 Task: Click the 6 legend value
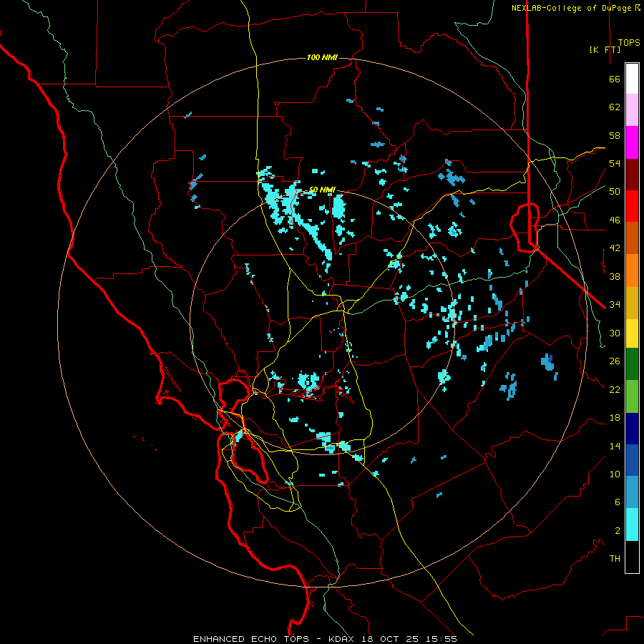(618, 502)
